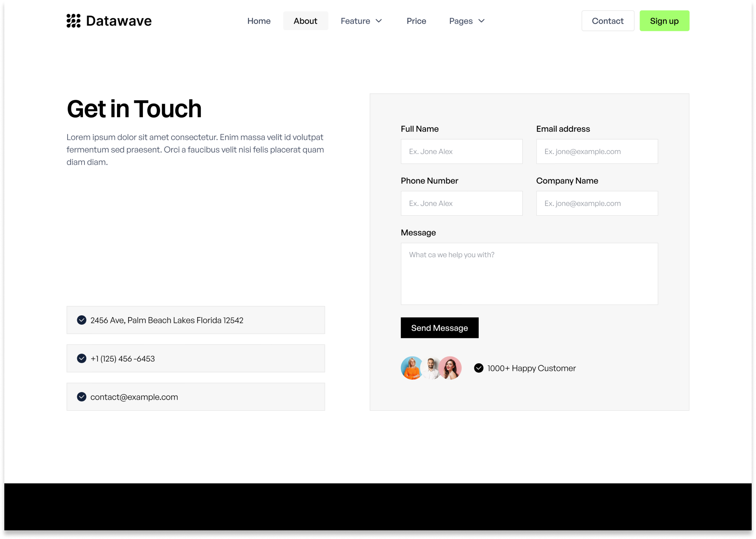Click the Datawave dotted logo icon
This screenshot has height=539, width=756.
[x=74, y=21]
